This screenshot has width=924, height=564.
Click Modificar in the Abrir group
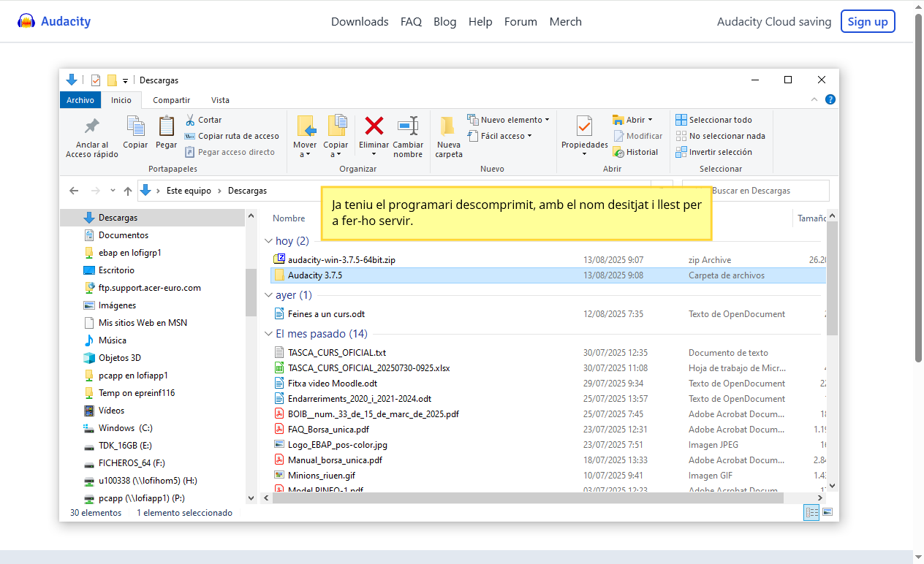[638, 136]
